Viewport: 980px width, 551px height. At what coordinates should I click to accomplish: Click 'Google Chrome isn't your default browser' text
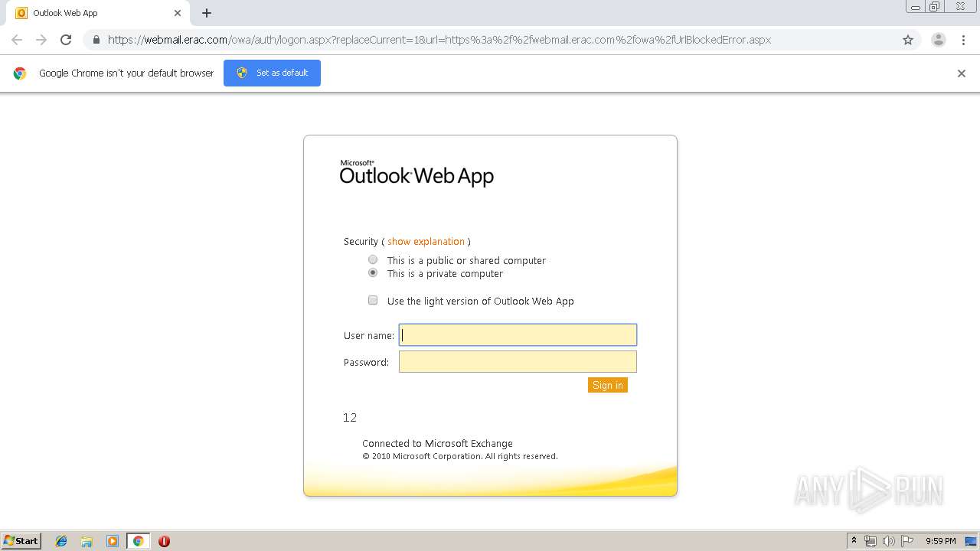126,73
